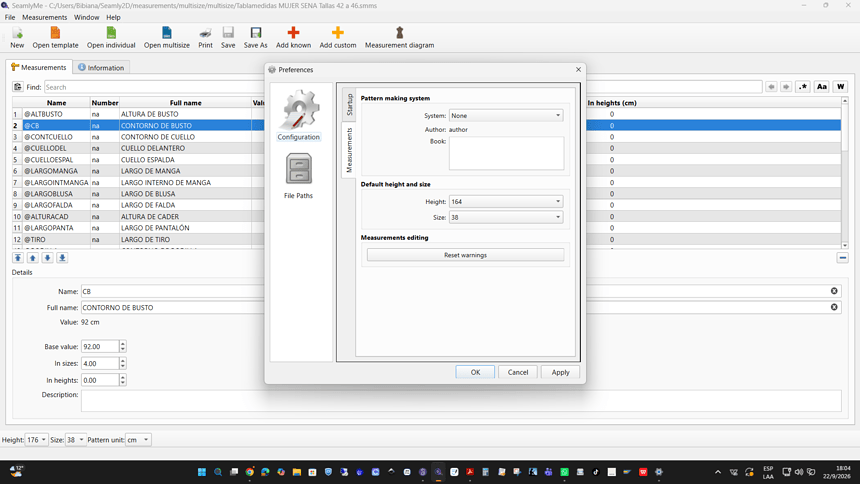This screenshot has width=860, height=484.
Task: Click the Save toolbar icon
Action: [x=228, y=37]
